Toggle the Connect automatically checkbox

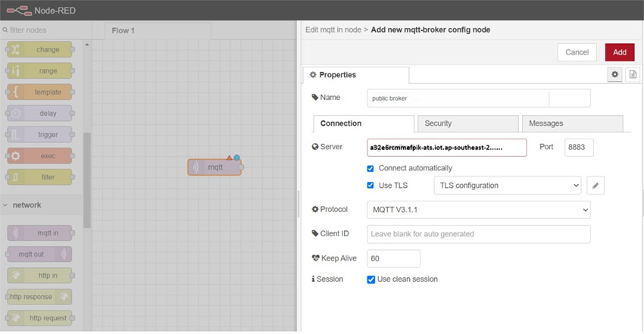(370, 168)
